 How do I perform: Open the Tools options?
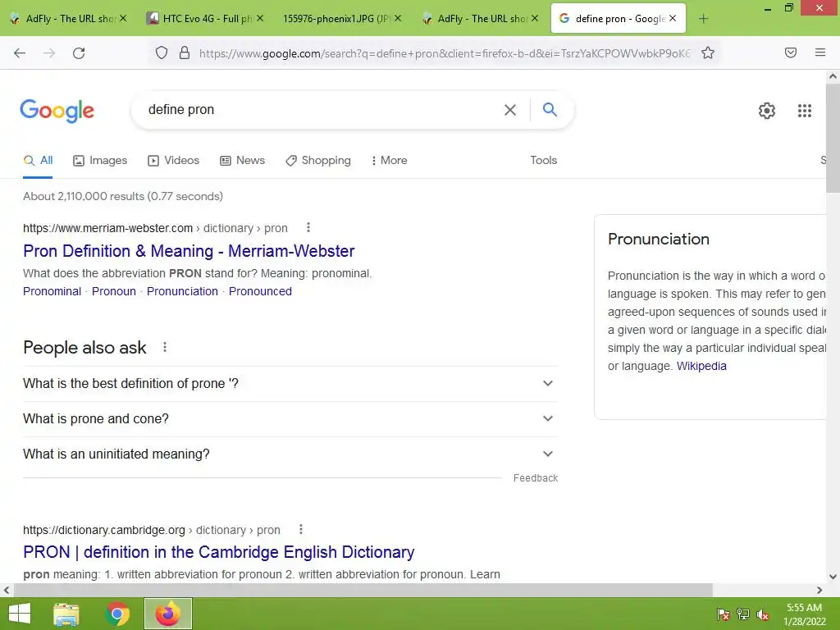[544, 160]
